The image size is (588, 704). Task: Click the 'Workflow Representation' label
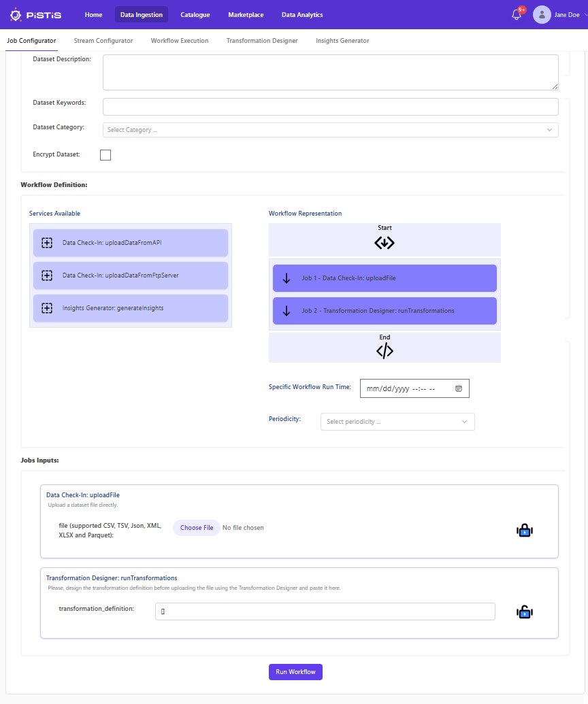[x=305, y=214]
